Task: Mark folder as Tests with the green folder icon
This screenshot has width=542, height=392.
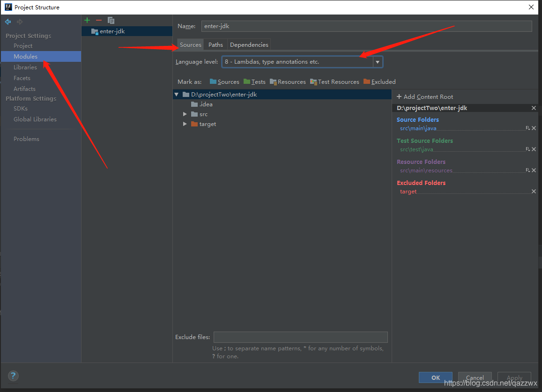Action: coord(247,81)
